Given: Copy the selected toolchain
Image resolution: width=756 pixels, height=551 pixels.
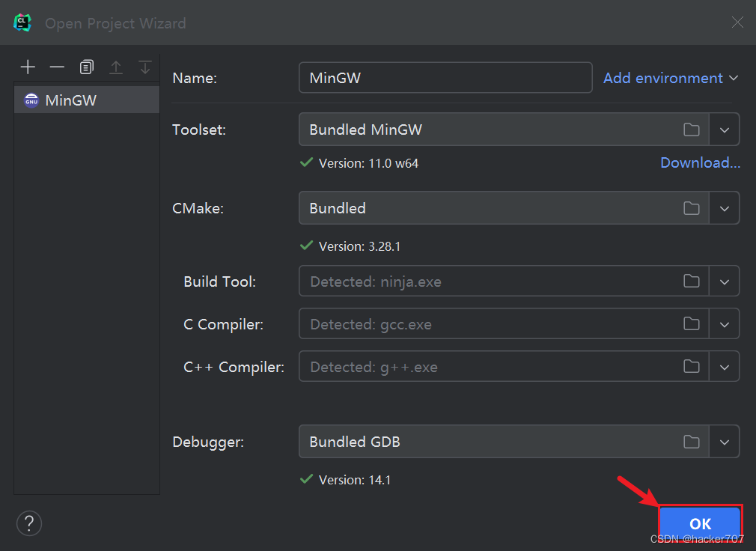Looking at the screenshot, I should pos(87,67).
